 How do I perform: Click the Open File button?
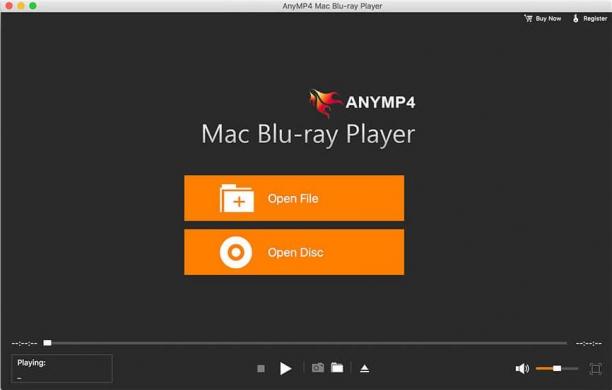click(294, 198)
